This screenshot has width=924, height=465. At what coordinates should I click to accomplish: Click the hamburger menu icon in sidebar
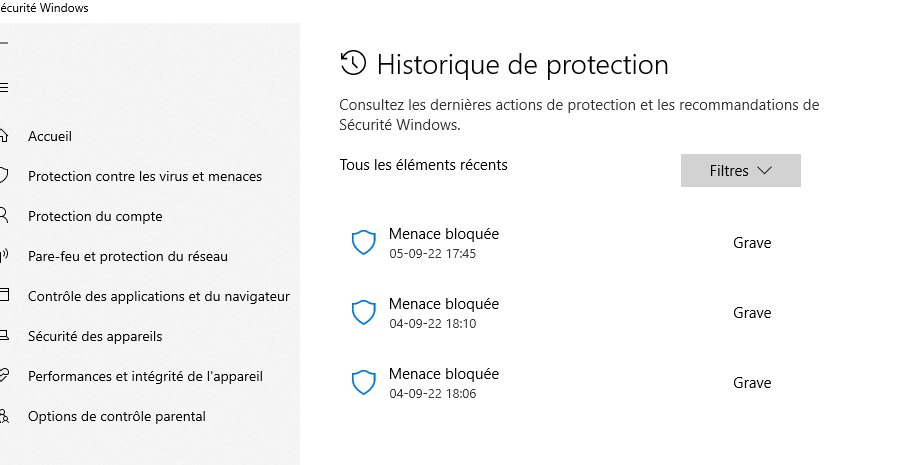tap(4, 88)
